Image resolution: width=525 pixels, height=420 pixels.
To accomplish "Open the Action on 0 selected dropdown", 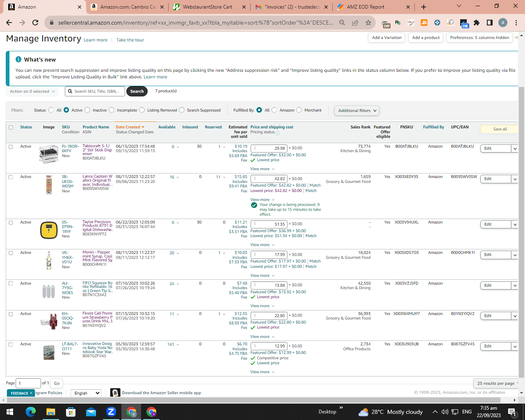I will coord(32,91).
